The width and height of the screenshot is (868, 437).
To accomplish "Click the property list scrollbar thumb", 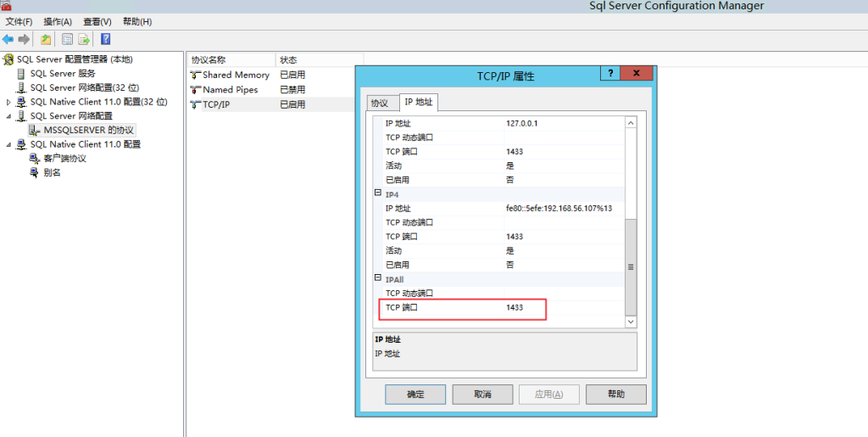I will point(631,267).
